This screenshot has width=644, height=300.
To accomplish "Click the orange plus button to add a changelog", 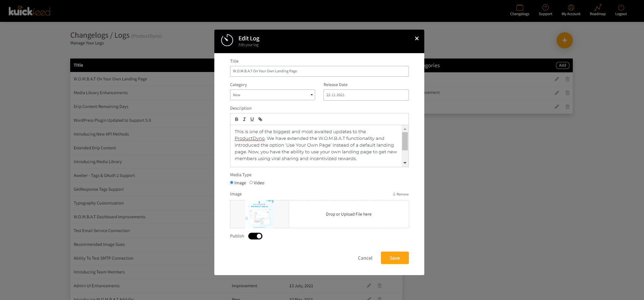I will 564,40.
